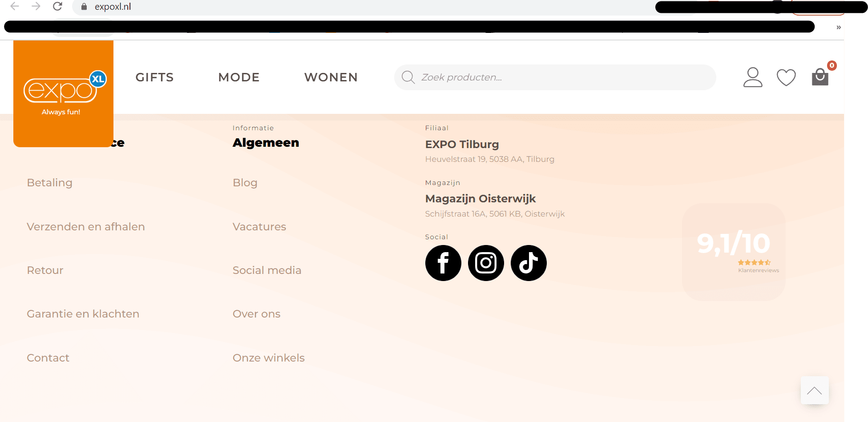This screenshot has width=868, height=422.
Task: Open the WONEN menu
Action: [331, 77]
